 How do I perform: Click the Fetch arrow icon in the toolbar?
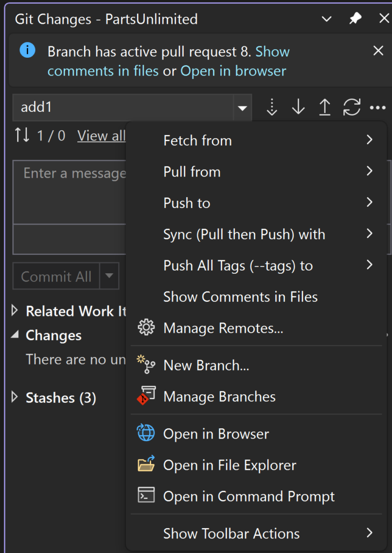pyautogui.click(x=272, y=107)
